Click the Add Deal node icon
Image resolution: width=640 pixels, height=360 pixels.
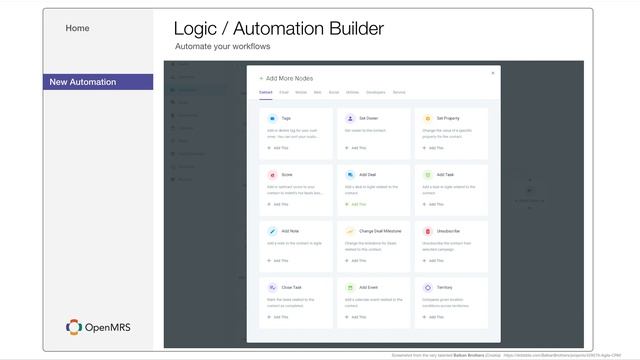[350, 175]
